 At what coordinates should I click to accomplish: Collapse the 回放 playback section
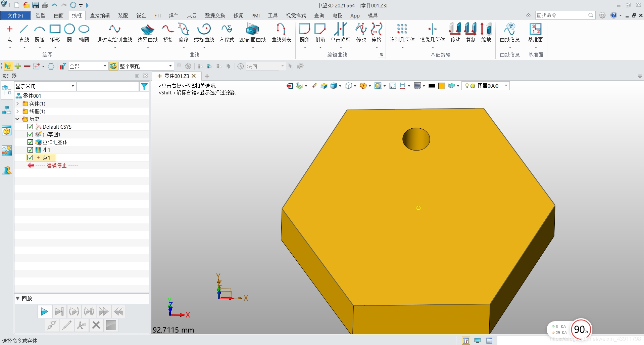[17, 298]
